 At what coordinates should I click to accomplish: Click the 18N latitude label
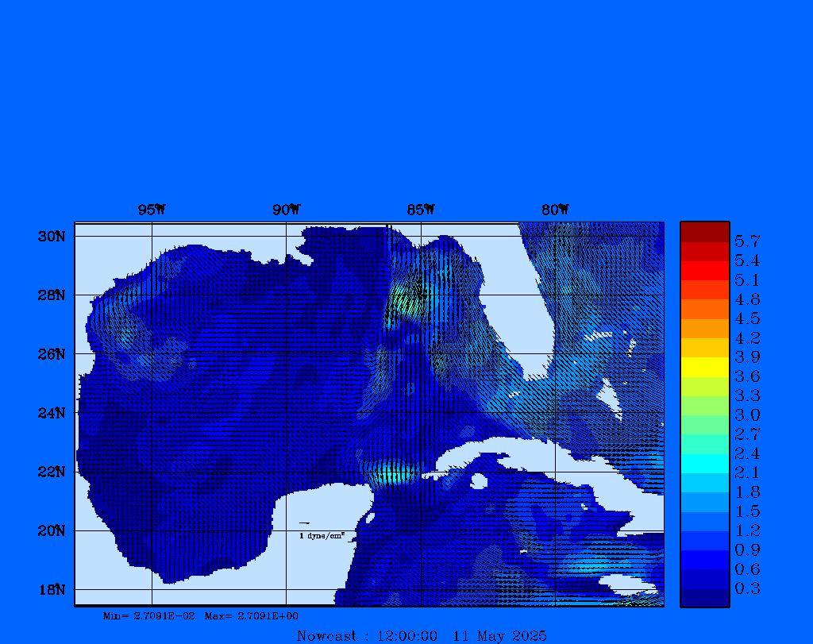click(x=52, y=589)
